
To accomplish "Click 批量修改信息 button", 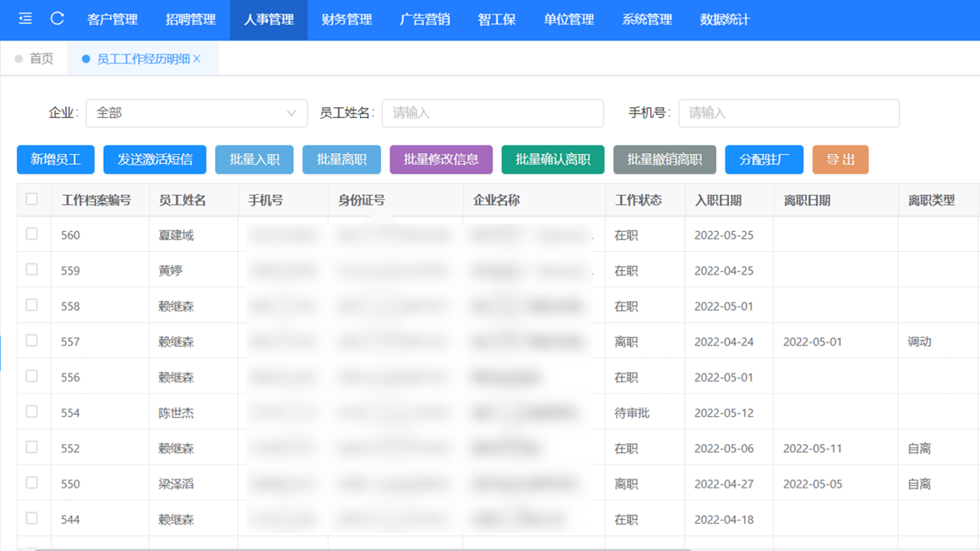I will (x=441, y=159).
